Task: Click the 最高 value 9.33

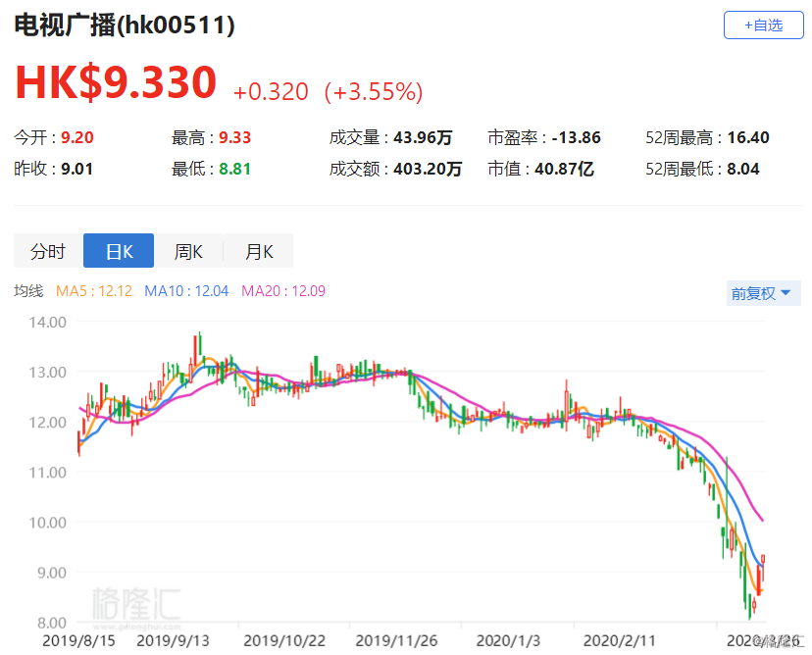Action: coord(234,137)
